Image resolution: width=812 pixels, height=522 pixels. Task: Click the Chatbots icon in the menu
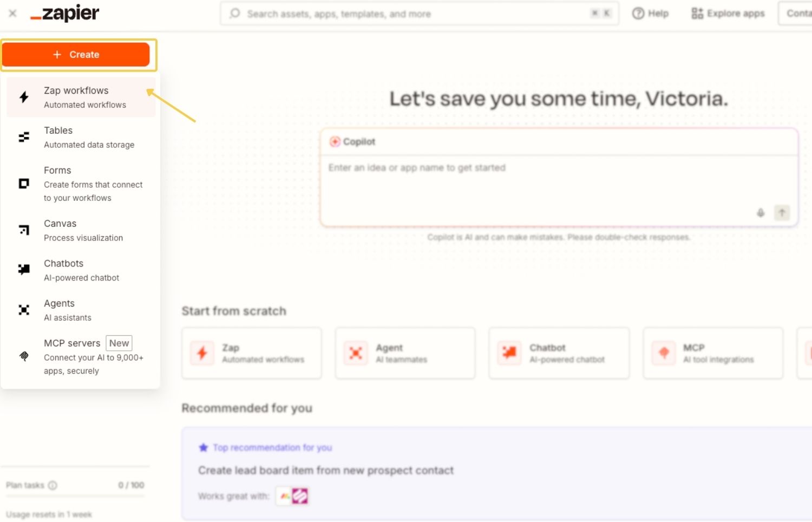click(x=24, y=270)
